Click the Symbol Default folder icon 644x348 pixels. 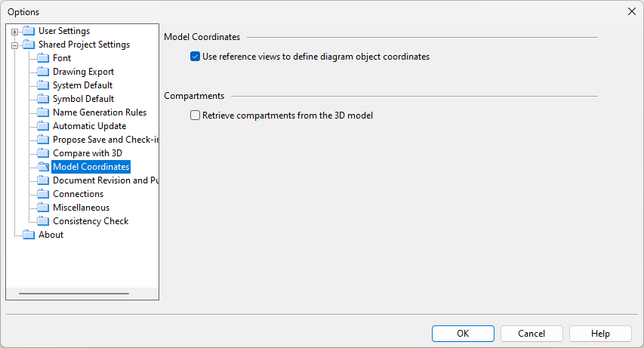[x=43, y=99]
